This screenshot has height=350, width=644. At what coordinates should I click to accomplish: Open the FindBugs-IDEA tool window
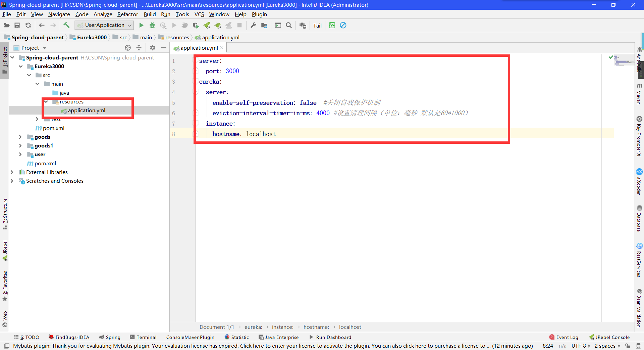coord(69,337)
